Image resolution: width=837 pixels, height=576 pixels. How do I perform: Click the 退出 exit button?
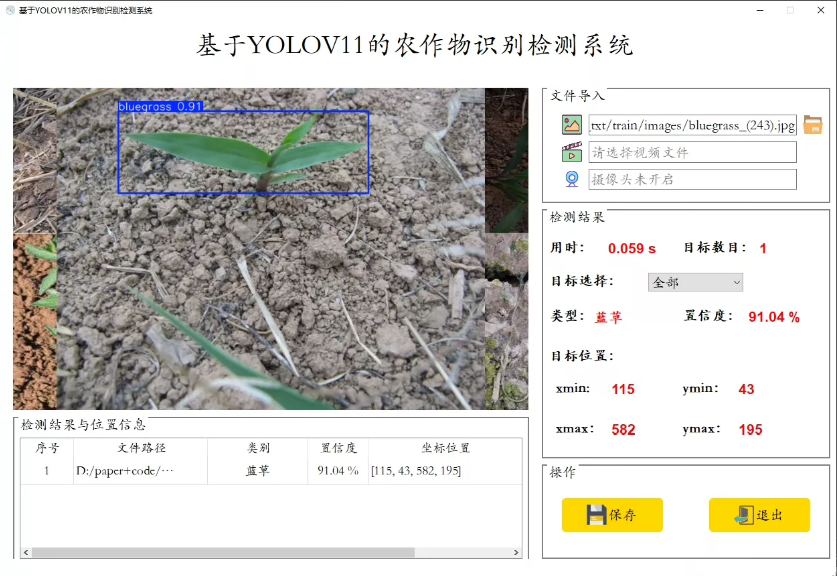[x=759, y=515]
